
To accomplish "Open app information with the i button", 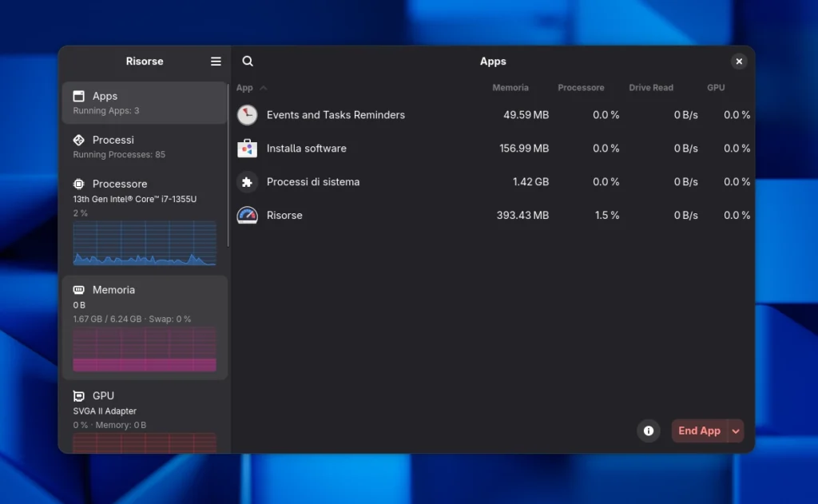I will (x=649, y=431).
